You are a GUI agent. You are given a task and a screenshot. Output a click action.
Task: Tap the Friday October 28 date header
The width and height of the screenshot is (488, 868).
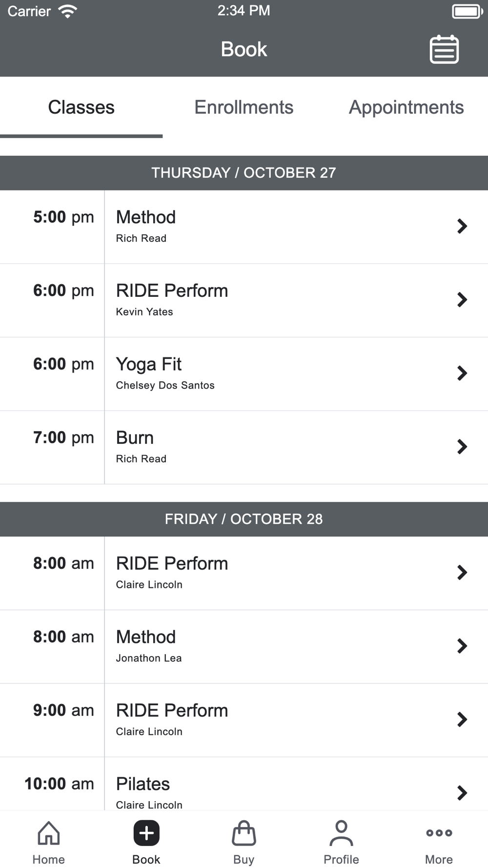click(x=244, y=519)
